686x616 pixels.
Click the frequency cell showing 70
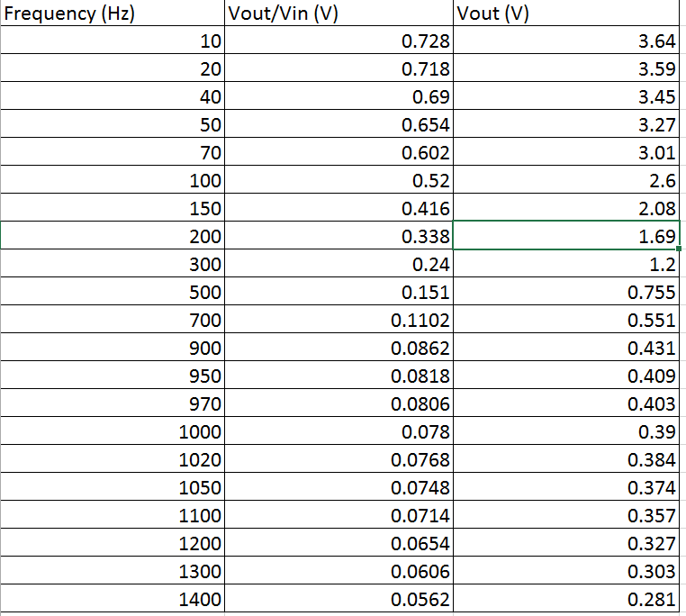(112, 152)
